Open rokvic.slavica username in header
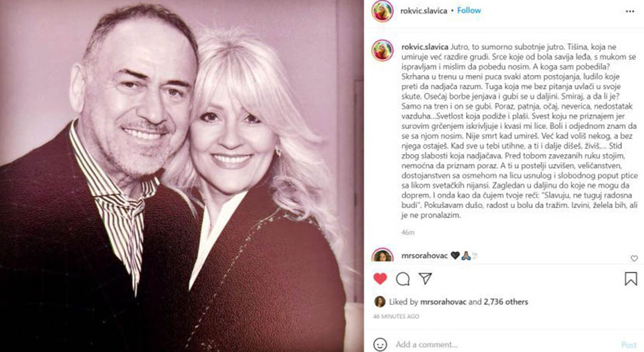 pos(424,11)
